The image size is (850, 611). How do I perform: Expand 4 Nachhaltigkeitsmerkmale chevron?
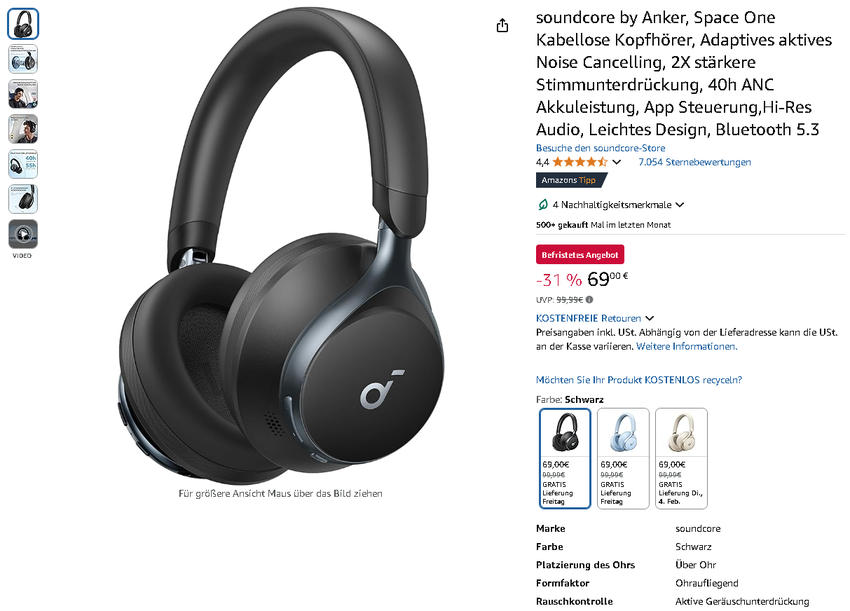(x=680, y=205)
